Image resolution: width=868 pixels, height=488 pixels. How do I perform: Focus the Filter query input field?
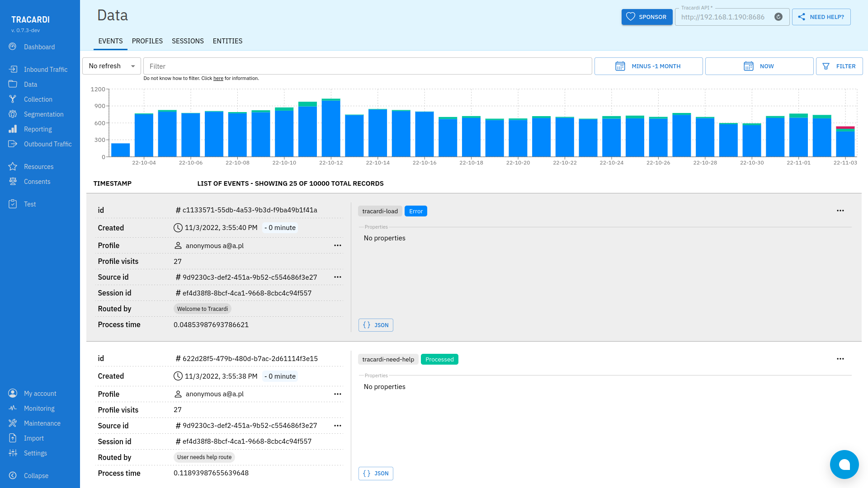click(x=368, y=66)
